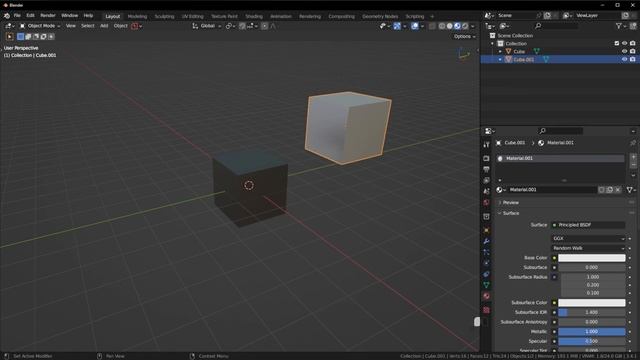640x360 pixels.
Task: Open the Render menu
Action: point(48,16)
